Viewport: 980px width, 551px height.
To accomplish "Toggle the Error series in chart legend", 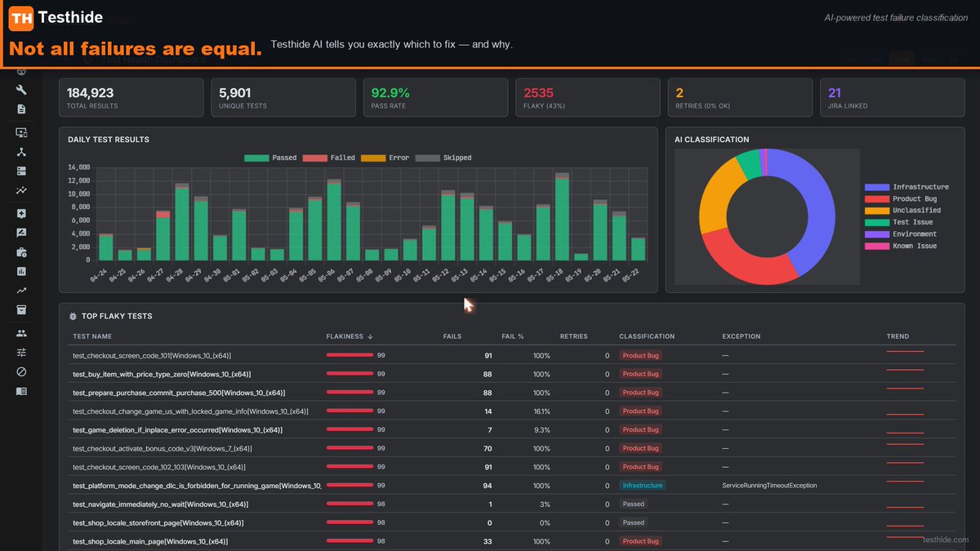I will tap(385, 158).
